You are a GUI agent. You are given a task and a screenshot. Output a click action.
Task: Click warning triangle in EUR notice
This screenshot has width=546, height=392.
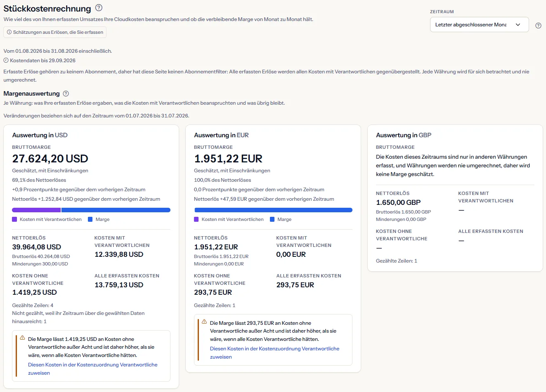[x=204, y=322]
